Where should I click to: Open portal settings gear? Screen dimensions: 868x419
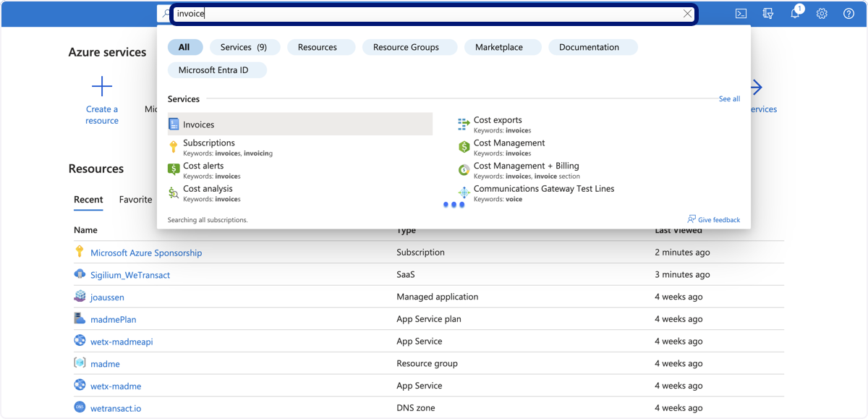822,14
